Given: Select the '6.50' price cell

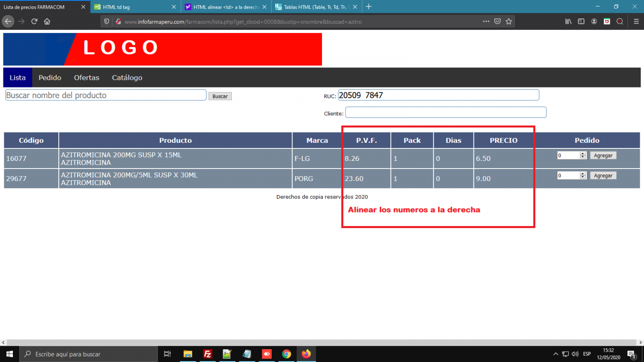Looking at the screenshot, I should (x=504, y=158).
